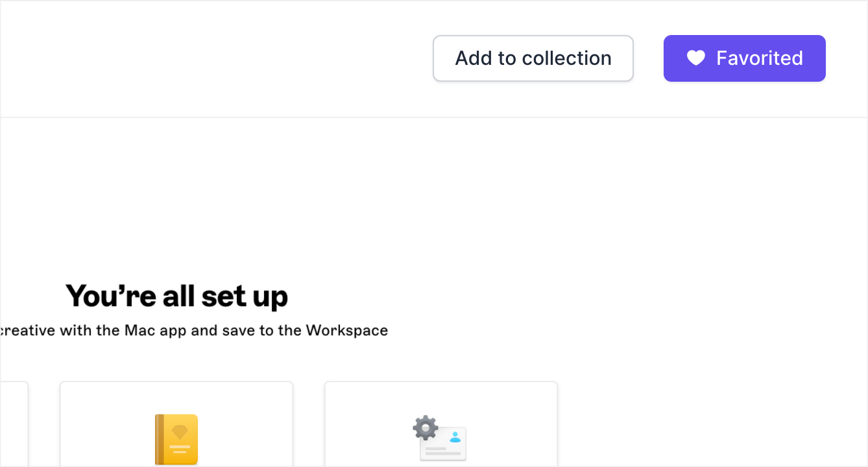Viewport: 868px width, 467px height.
Task: Click the dark spine of the yellow book
Action: [158, 440]
